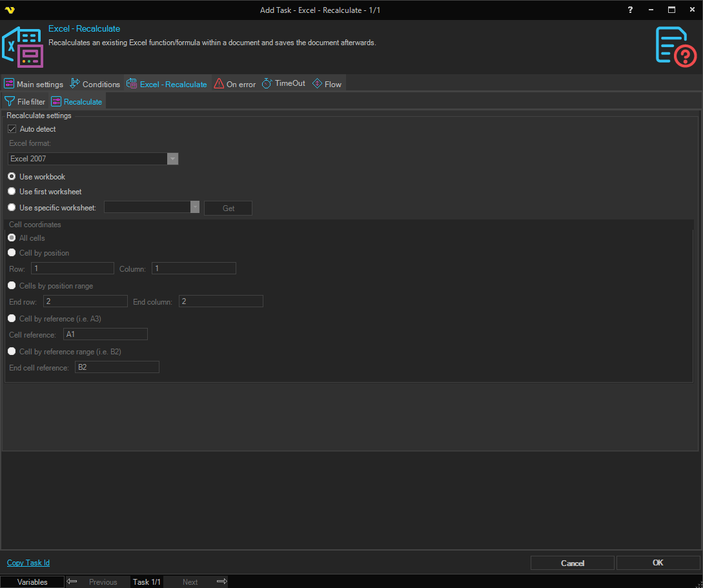Choose the Use first worksheet option
Image resolution: width=703 pixels, height=588 pixels.
click(12, 191)
